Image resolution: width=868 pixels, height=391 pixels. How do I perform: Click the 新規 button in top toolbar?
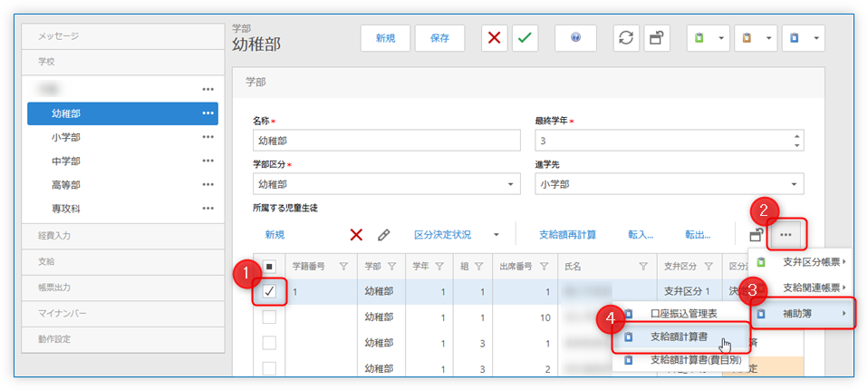[x=385, y=38]
